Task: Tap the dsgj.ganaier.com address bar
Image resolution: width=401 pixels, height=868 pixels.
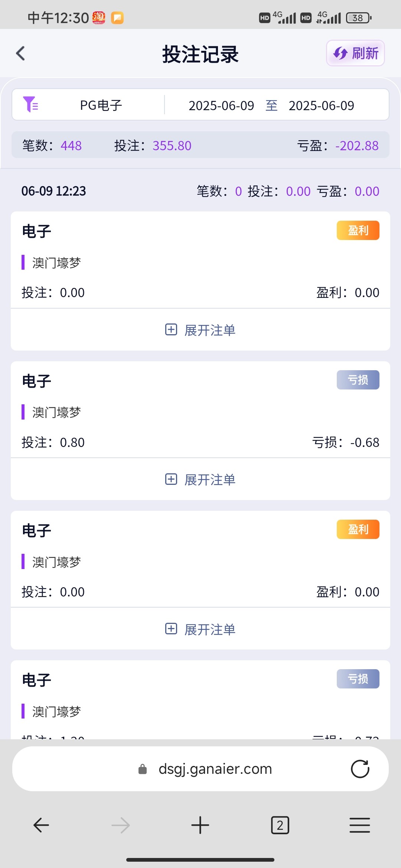Action: click(x=215, y=769)
